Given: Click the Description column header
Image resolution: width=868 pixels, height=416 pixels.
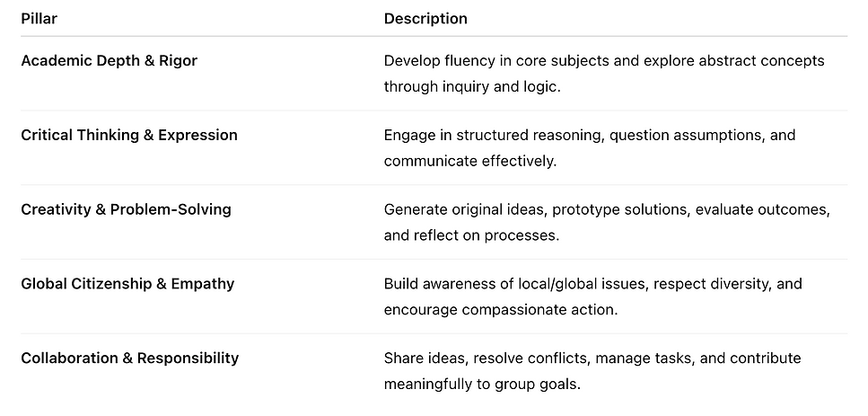Looking at the screenshot, I should pyautogui.click(x=425, y=18).
